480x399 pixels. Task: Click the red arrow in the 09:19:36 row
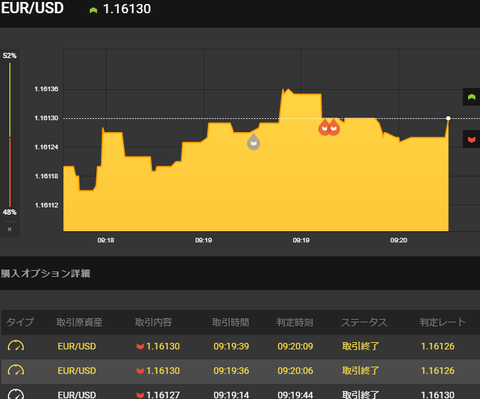tap(140, 371)
